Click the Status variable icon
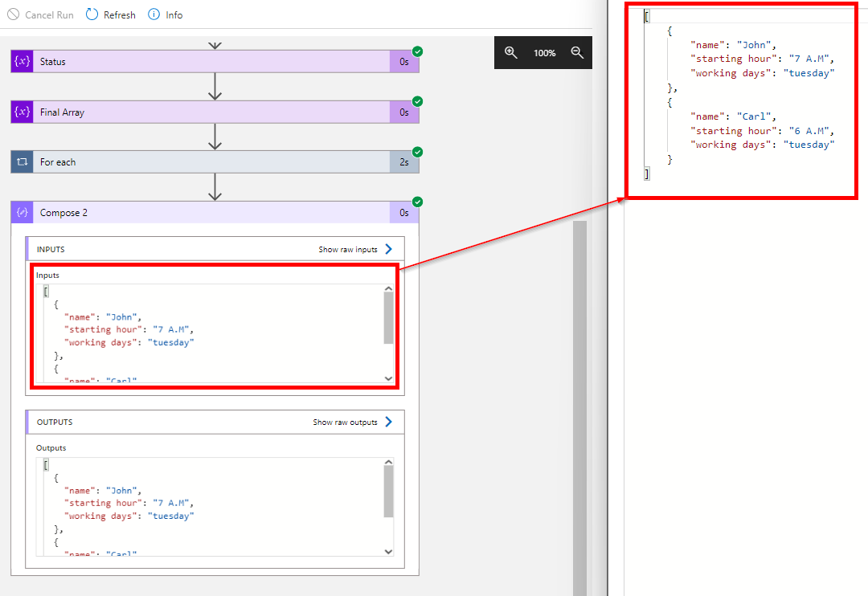The height and width of the screenshot is (596, 868). [x=23, y=61]
